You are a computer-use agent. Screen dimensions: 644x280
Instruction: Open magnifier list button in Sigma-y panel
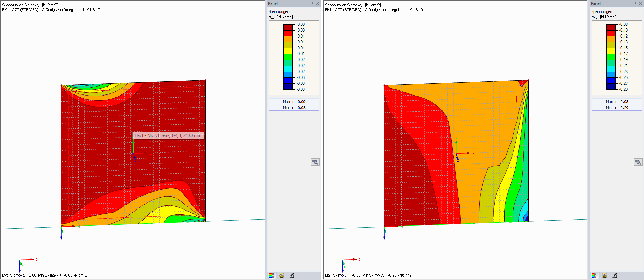(638, 162)
